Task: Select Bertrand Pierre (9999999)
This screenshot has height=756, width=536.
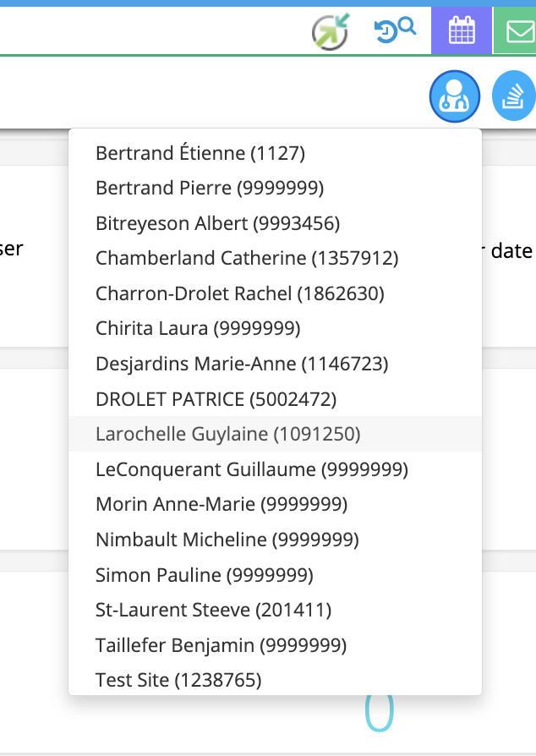Action: click(x=276, y=188)
